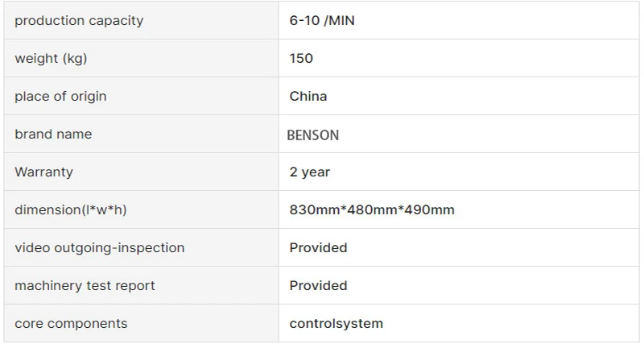Select the 2 year warranty value
This screenshot has height=344, width=644.
click(310, 172)
